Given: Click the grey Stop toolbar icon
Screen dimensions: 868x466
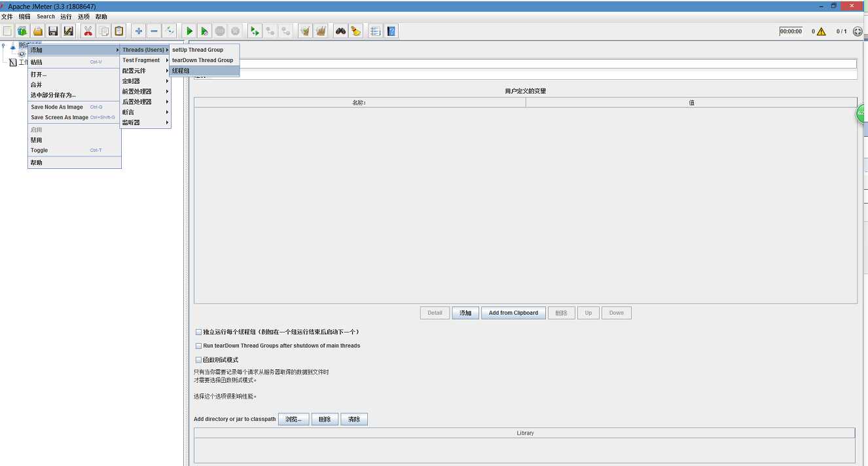Looking at the screenshot, I should [x=220, y=31].
